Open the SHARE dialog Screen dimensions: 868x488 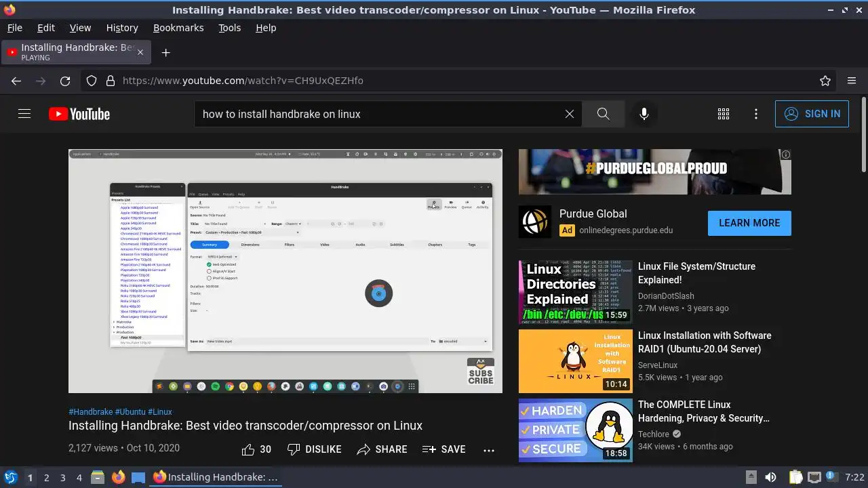coord(382,449)
